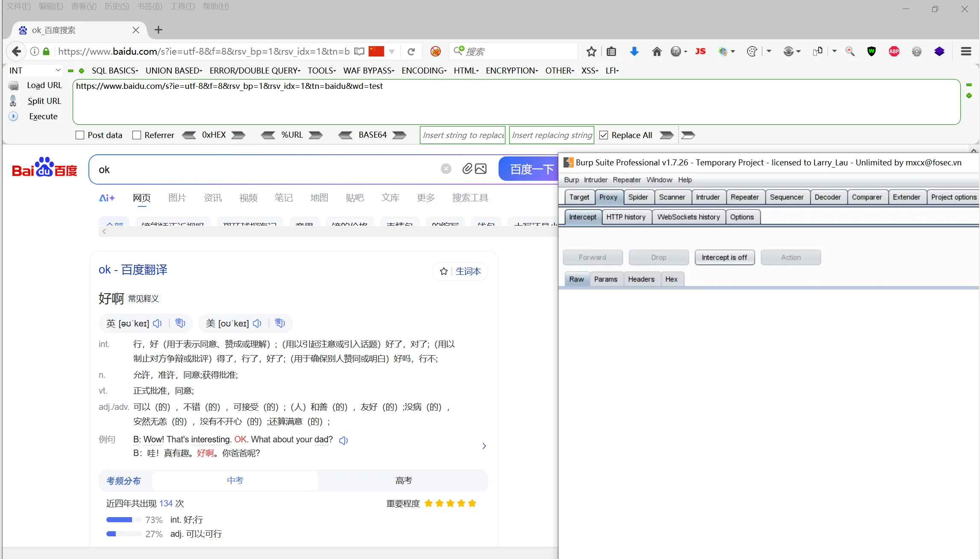
Task: Switch to the HTTP history tab
Action: click(x=625, y=217)
